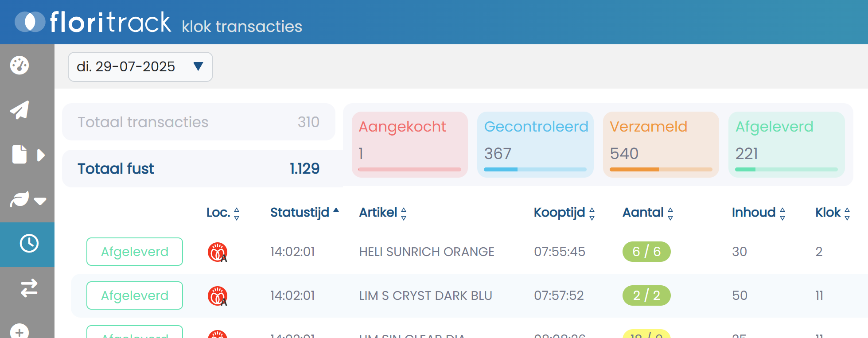The height and width of the screenshot is (338, 868).
Task: Filter by Aangekocht status card
Action: pos(409,144)
